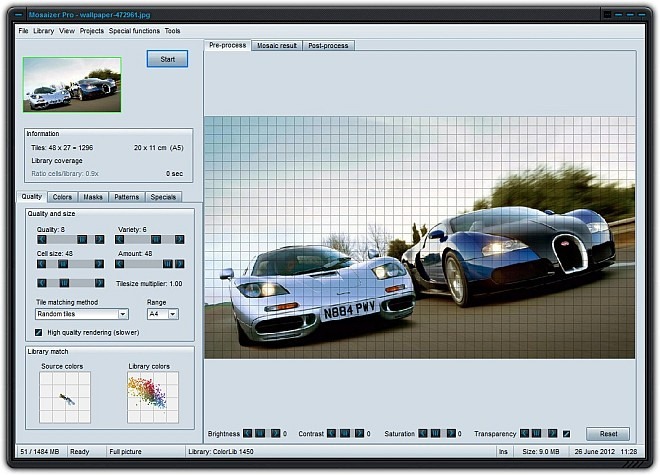This screenshot has width=660, height=475.
Task: Increase Transparency with its right arrow
Action: (552, 433)
